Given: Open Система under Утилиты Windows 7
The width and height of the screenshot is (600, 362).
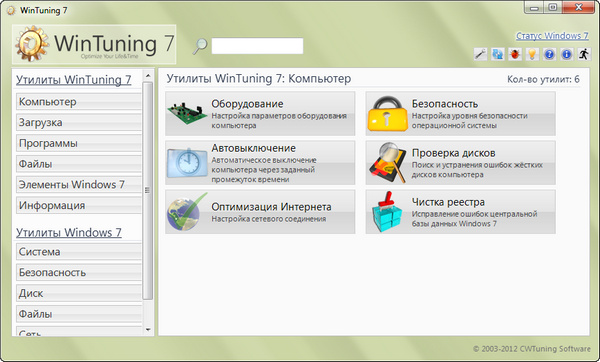Looking at the screenshot, I should point(79,252).
